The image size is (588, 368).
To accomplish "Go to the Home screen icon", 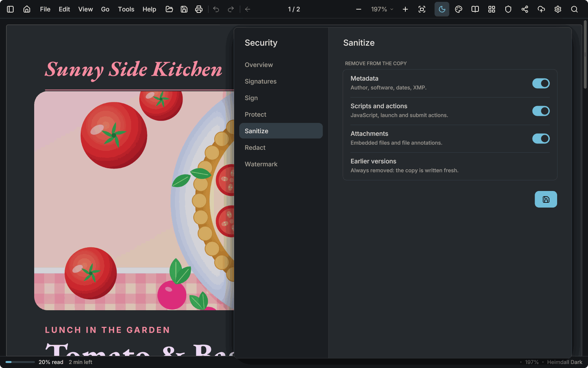I will pyautogui.click(x=27, y=9).
